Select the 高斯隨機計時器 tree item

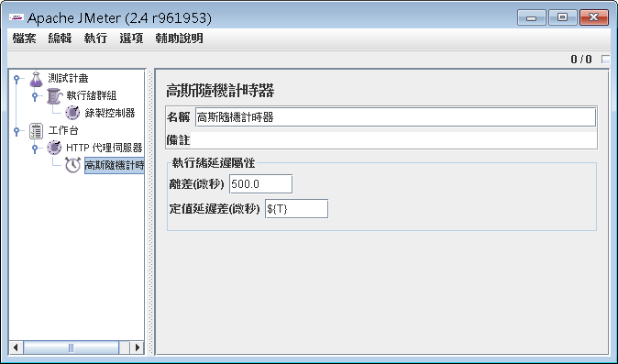(x=115, y=165)
